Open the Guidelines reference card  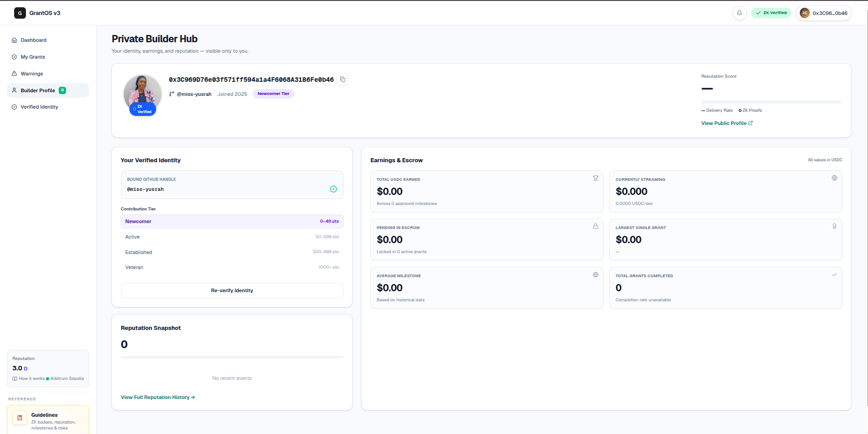(x=48, y=419)
